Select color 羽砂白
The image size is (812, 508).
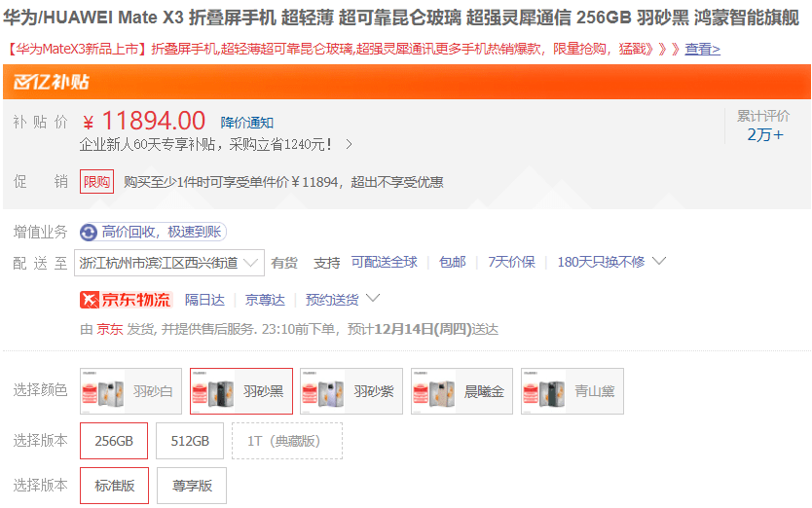tap(131, 391)
